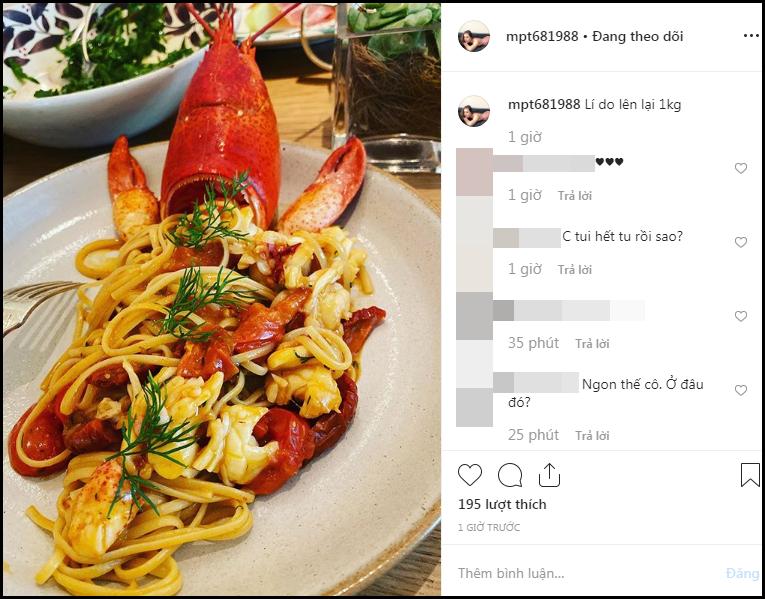Click 'Đang theo dõi' following status
Image resolution: width=765 pixels, height=599 pixels.
637,37
